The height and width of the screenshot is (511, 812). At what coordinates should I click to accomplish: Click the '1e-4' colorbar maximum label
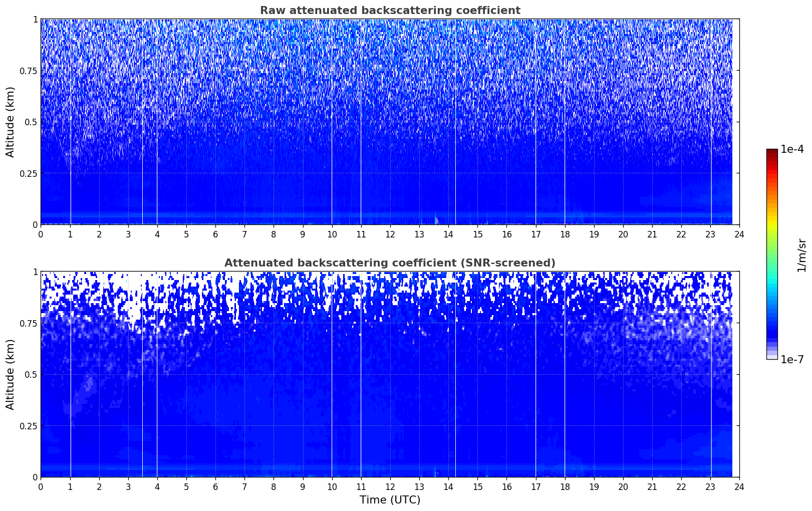click(792, 149)
